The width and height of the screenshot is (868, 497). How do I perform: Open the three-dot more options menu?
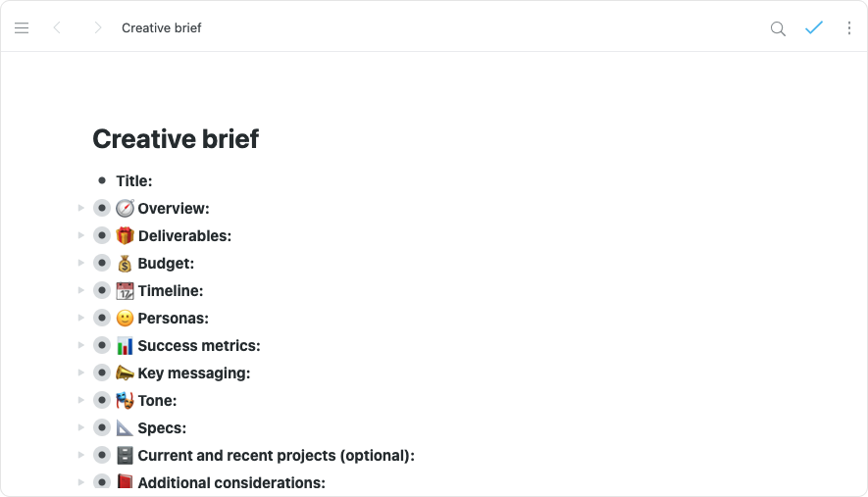(x=849, y=28)
